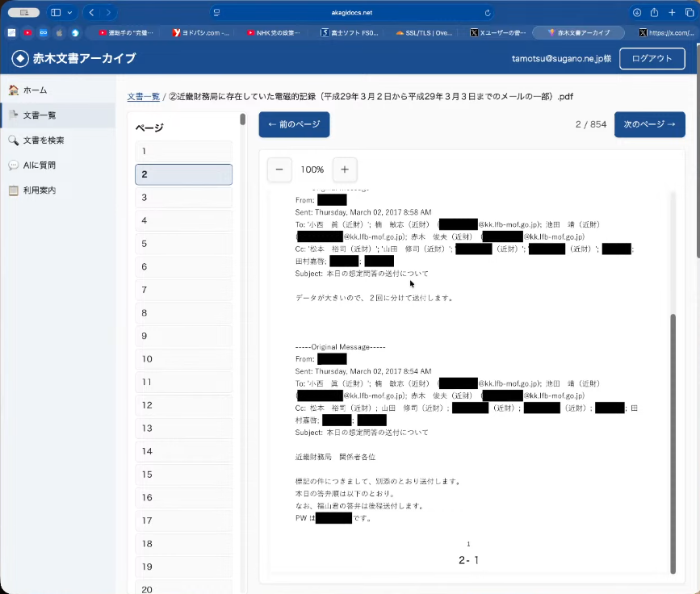Click the Safari share icon
Screen dimensions: 700x594
(654, 13)
